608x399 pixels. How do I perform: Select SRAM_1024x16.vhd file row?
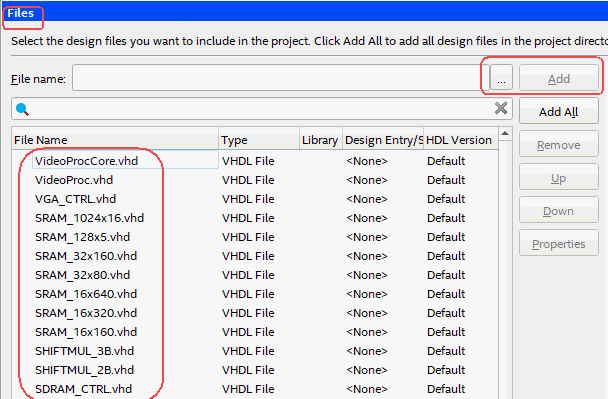(255, 218)
